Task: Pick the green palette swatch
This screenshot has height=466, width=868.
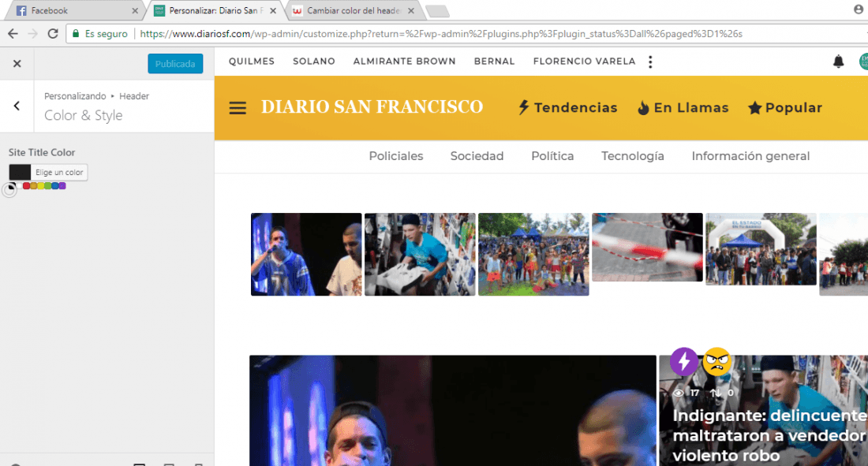Action: [47, 186]
